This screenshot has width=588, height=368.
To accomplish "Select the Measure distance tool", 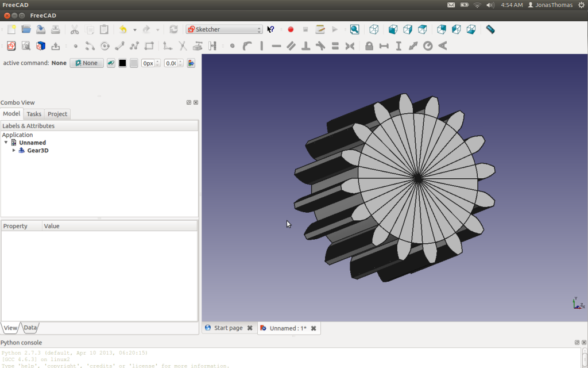I will tap(490, 29).
